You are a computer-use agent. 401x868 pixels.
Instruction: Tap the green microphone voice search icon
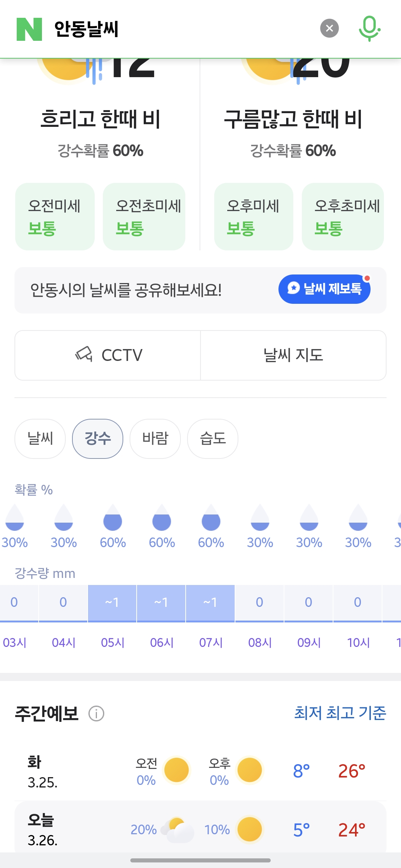[369, 28]
